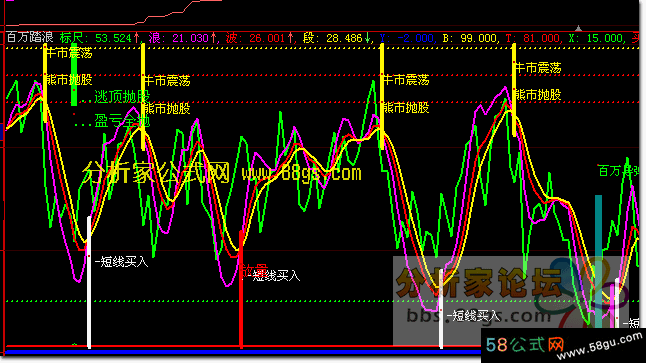Click the blue Y: -2.000 value
This screenshot has height=363, width=646.
[407, 38]
